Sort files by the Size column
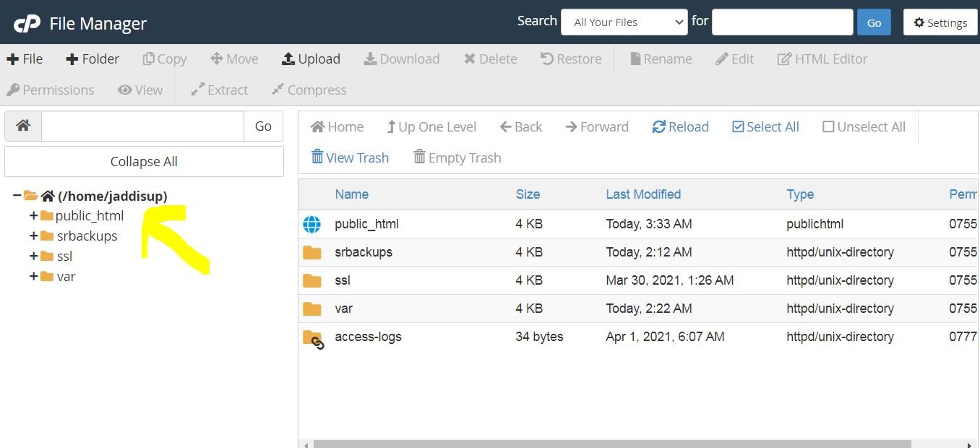 tap(528, 194)
